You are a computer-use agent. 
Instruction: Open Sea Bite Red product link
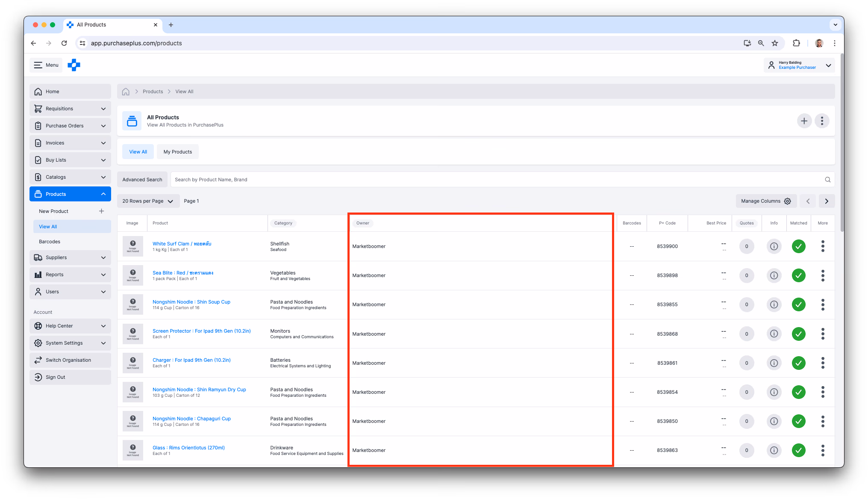point(183,273)
